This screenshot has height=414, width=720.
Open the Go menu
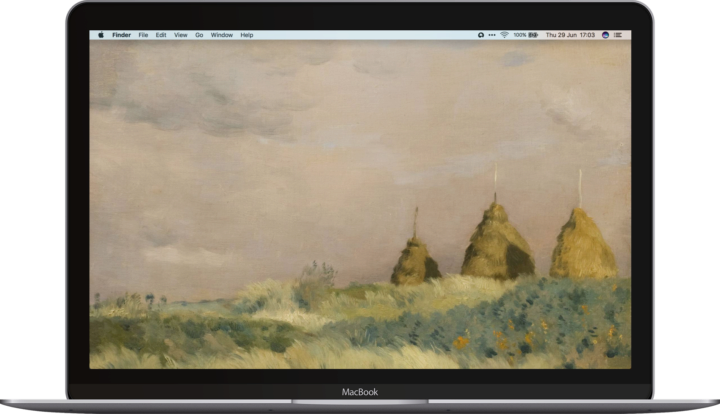(x=199, y=35)
